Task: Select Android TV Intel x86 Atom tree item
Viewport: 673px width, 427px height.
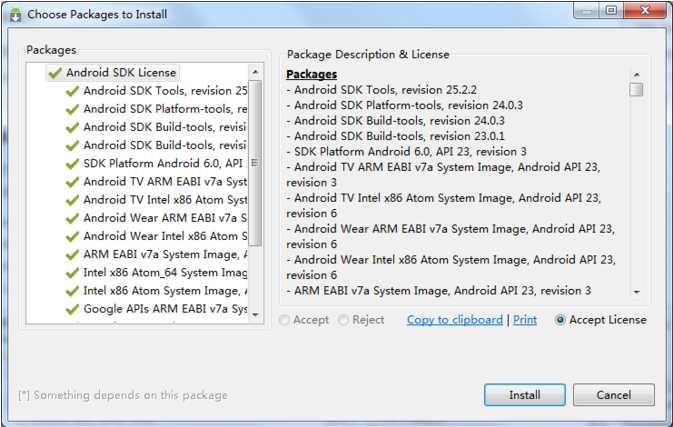Action: (x=165, y=200)
